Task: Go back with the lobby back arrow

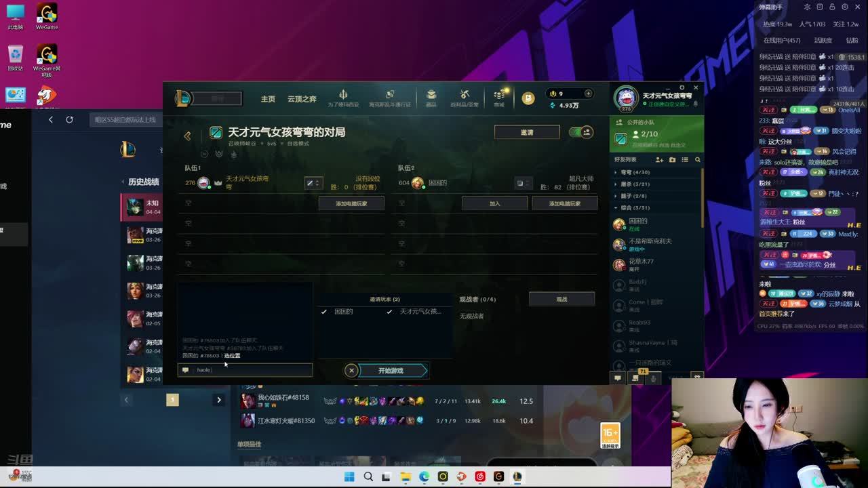Action: point(187,136)
